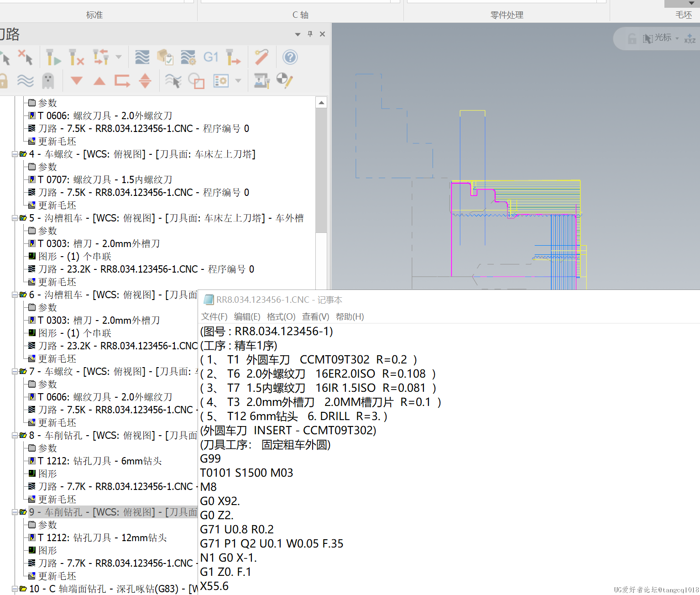Click the Select all operations cursor icon

point(5,58)
